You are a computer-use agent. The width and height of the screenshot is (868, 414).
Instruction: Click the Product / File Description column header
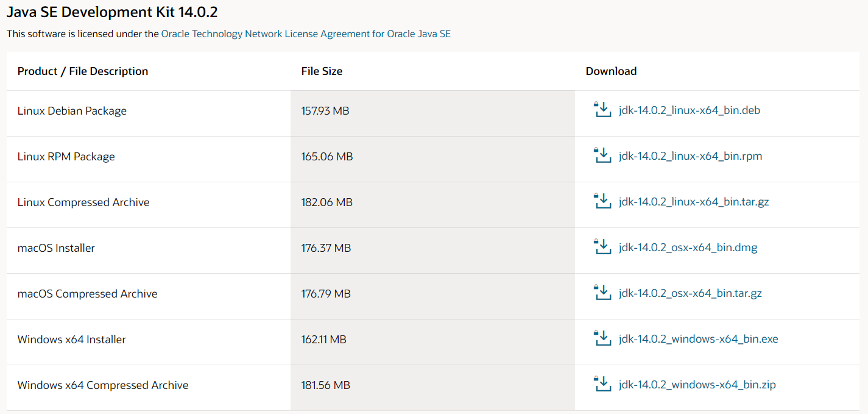[83, 71]
